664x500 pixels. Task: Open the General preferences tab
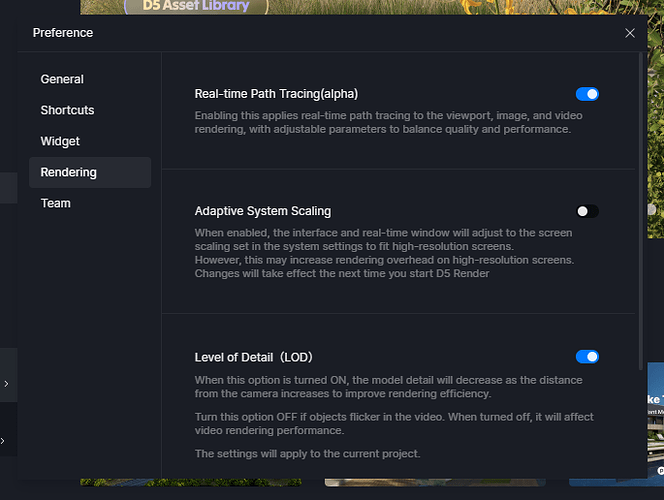pos(62,79)
